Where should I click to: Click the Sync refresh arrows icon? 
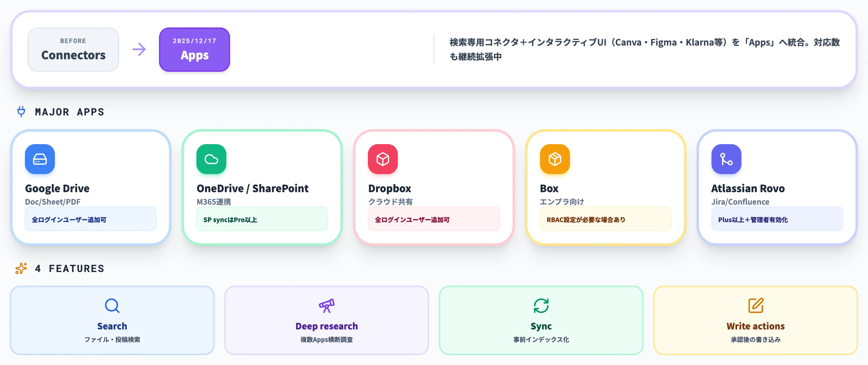point(541,306)
